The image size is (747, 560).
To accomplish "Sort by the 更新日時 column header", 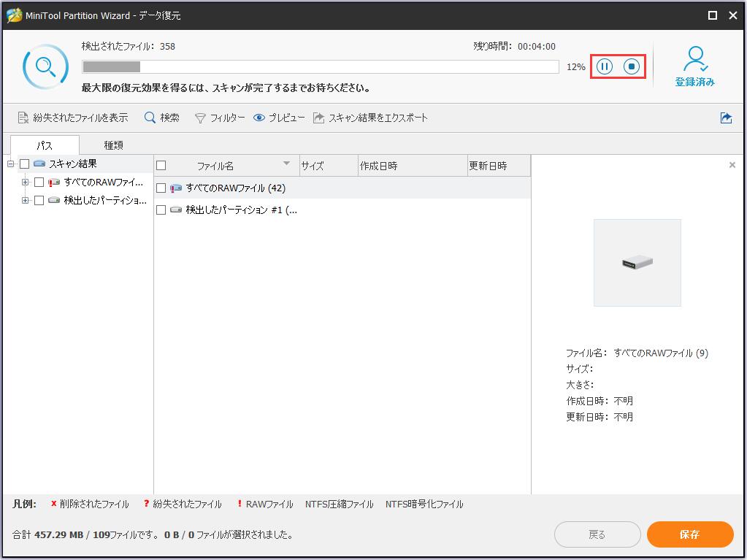I will click(x=499, y=166).
